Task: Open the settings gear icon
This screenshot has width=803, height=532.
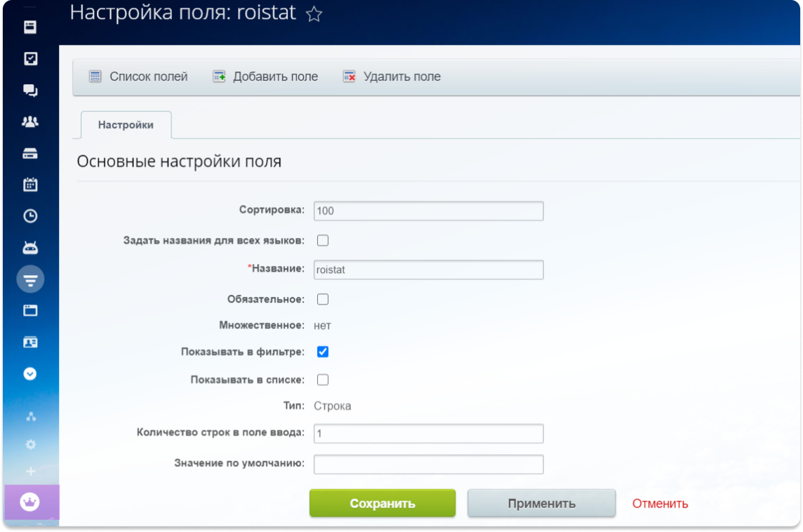Action: point(29,444)
